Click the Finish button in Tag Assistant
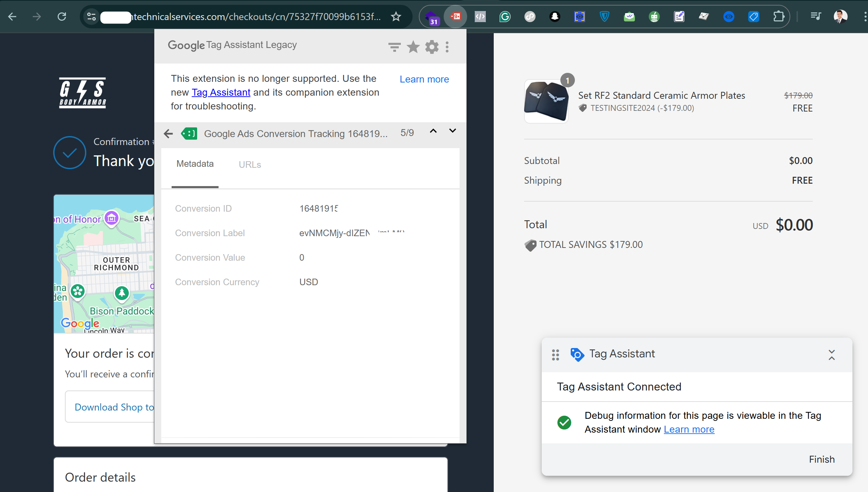This screenshot has width=868, height=492. click(822, 459)
